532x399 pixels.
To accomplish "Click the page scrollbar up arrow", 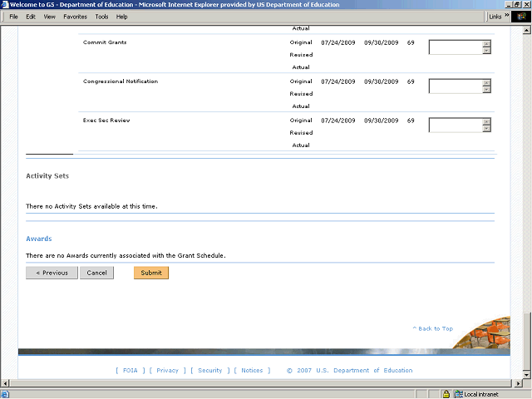I will [x=526, y=30].
